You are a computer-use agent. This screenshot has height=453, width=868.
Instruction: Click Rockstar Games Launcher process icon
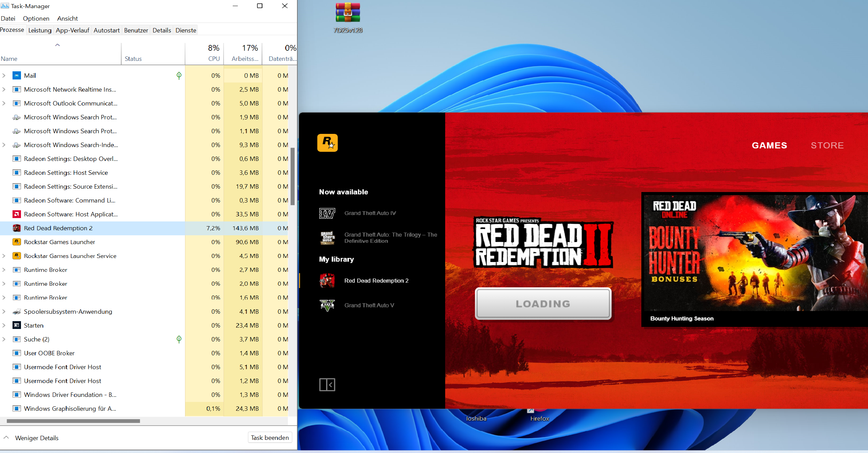17,242
